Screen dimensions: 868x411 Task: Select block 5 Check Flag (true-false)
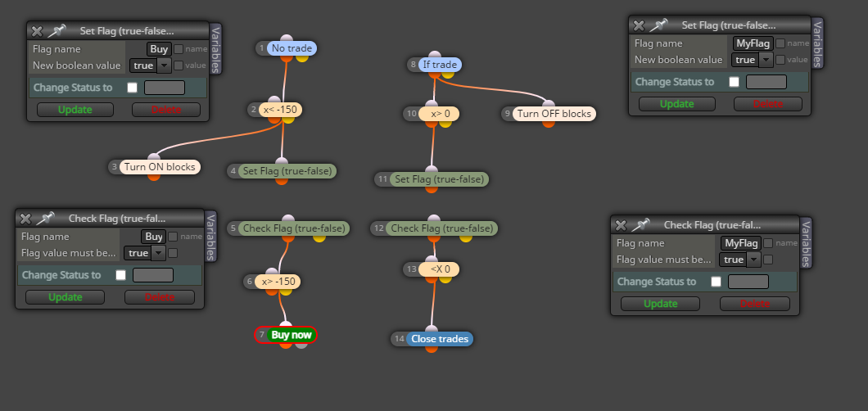pos(294,228)
